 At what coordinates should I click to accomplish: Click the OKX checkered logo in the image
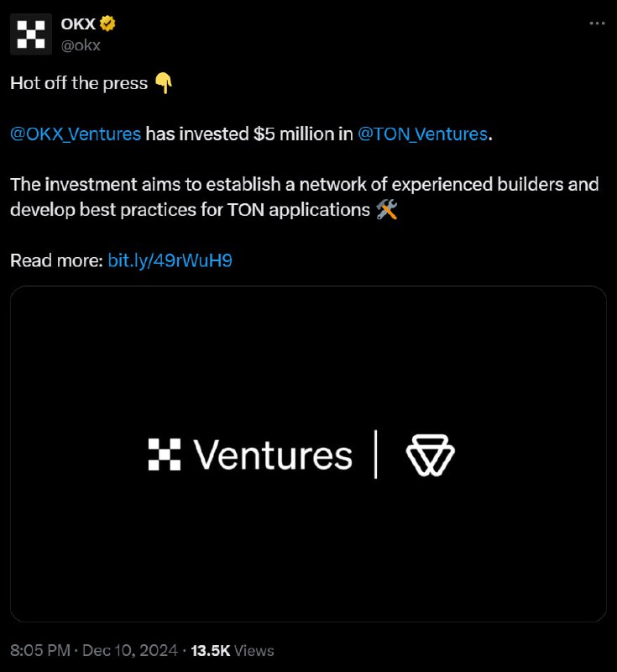164,454
